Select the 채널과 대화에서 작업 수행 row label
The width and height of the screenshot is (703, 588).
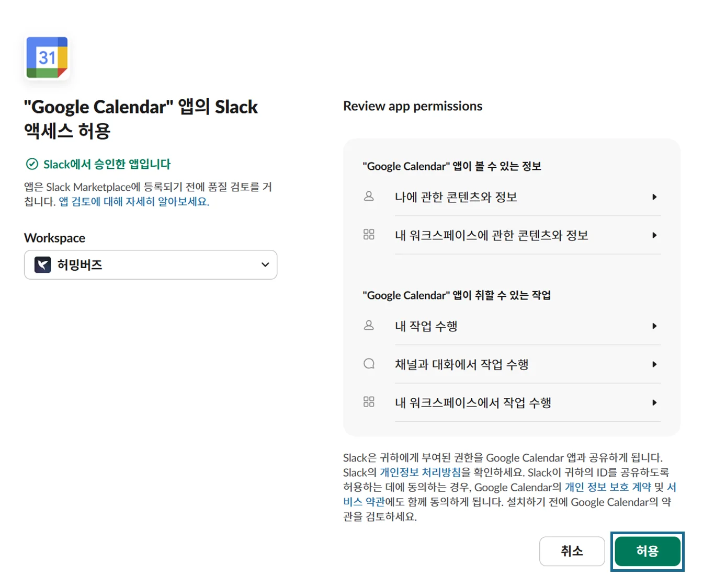point(461,364)
